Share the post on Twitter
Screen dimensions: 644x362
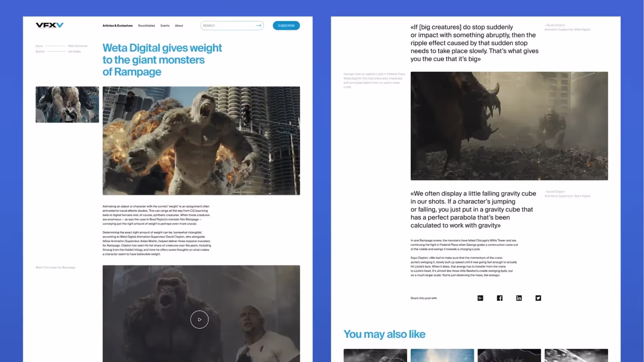click(538, 298)
